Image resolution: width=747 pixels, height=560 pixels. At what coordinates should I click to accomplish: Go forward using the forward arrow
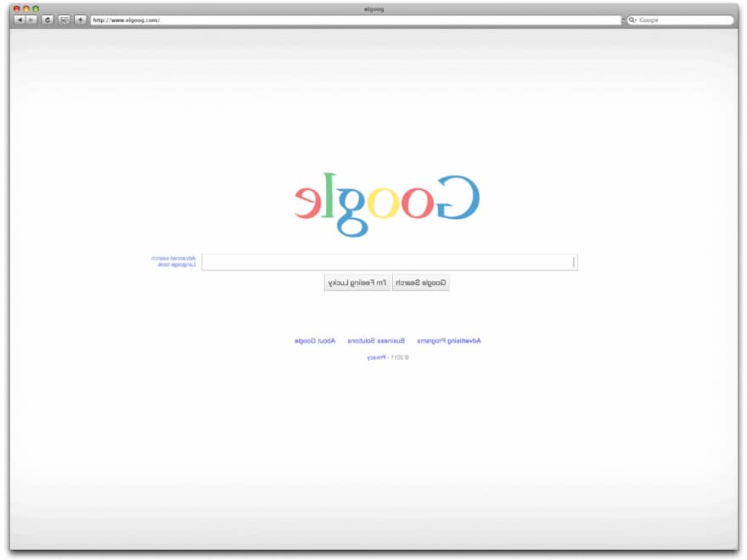(x=31, y=20)
